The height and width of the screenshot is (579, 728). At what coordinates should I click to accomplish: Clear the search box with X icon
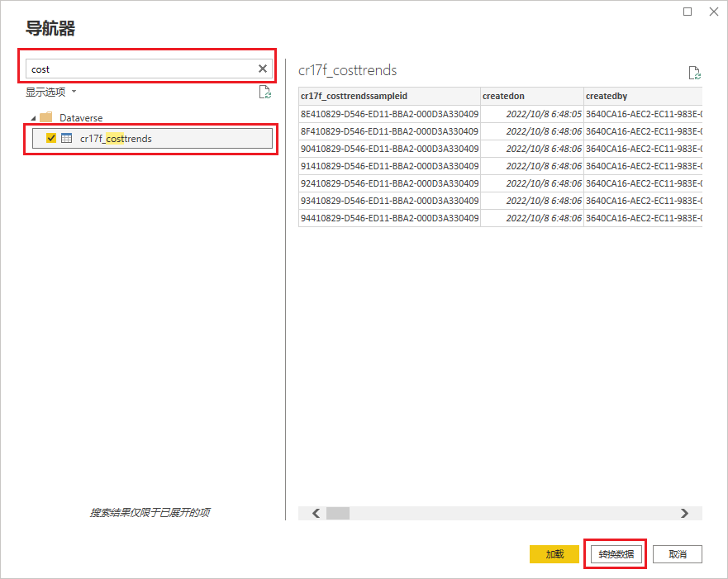coord(262,69)
